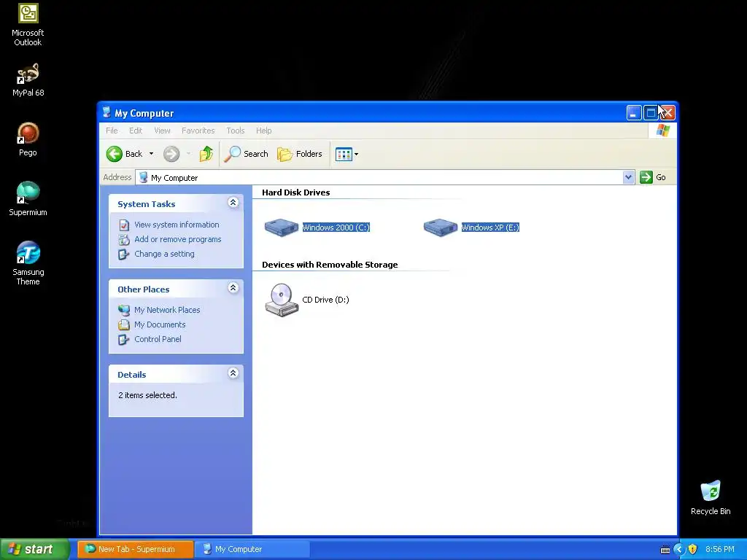This screenshot has height=560, width=747.
Task: Go up one folder level
Action: click(x=206, y=154)
